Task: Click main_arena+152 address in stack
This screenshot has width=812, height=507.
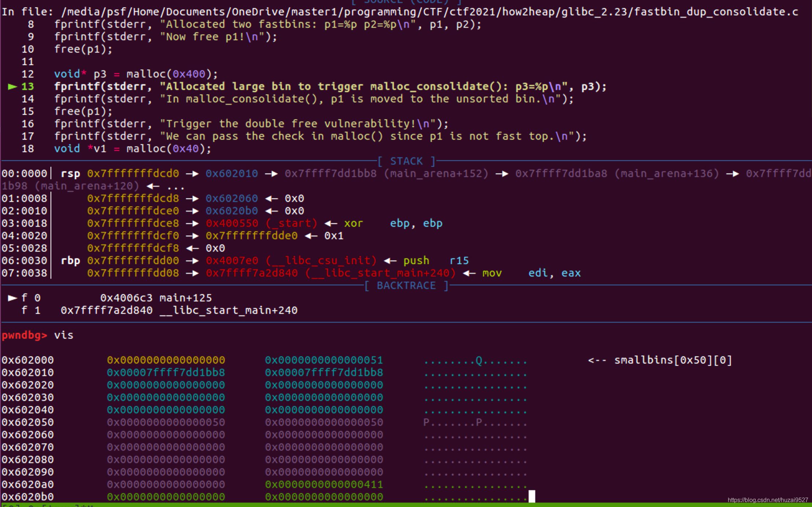Action: [387, 174]
